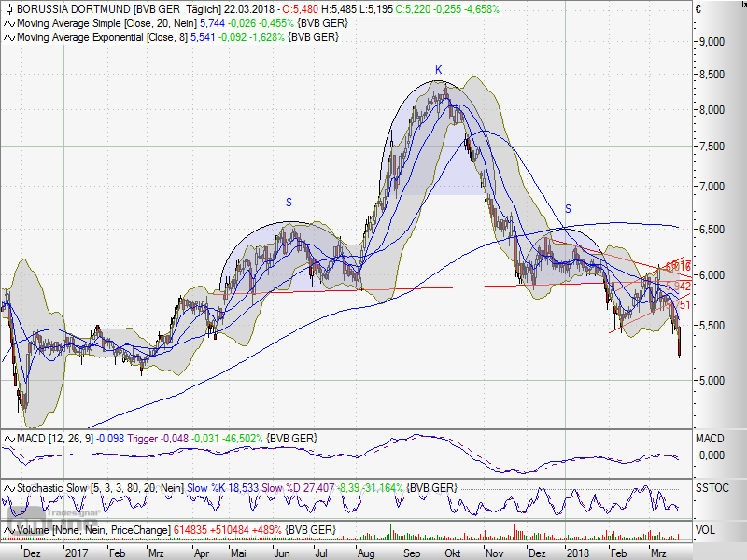
Task: Click the S shoulder label above June
Action: (289, 203)
